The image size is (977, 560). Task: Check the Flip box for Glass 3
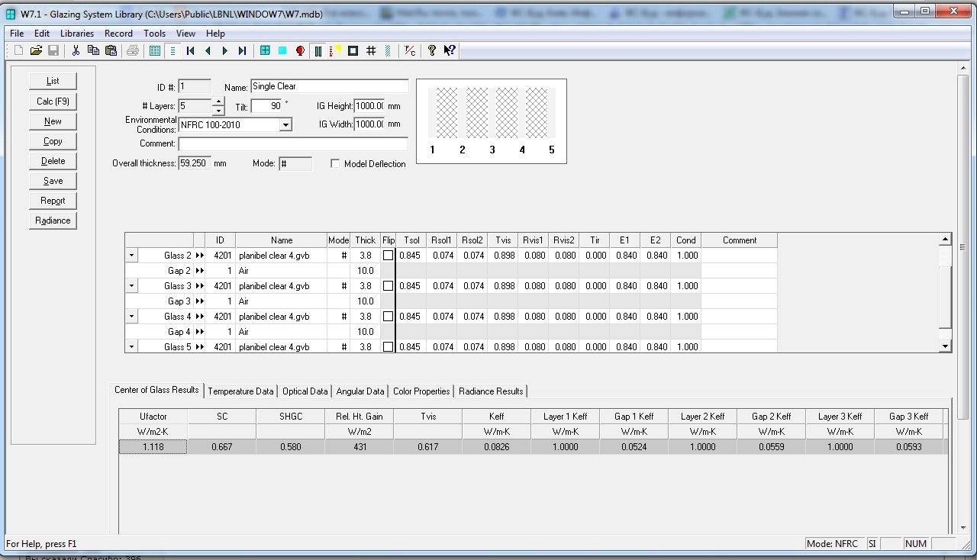(388, 286)
